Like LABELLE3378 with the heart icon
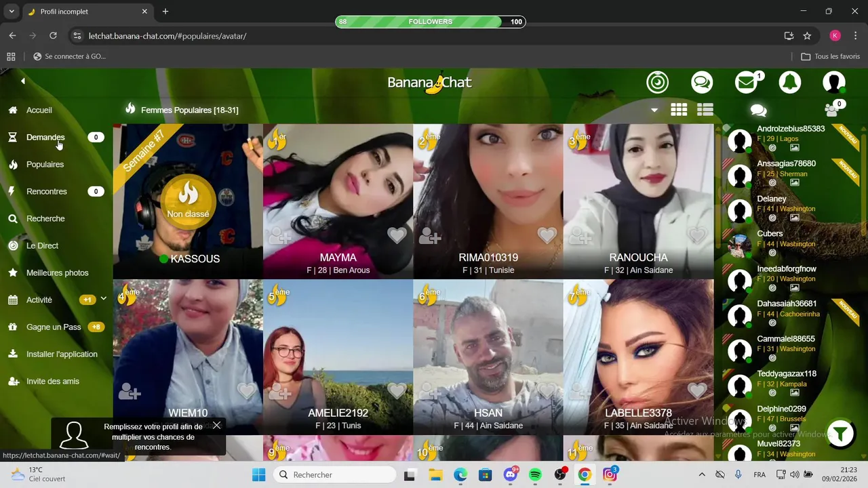Image resolution: width=868 pixels, height=488 pixels. coord(697,390)
